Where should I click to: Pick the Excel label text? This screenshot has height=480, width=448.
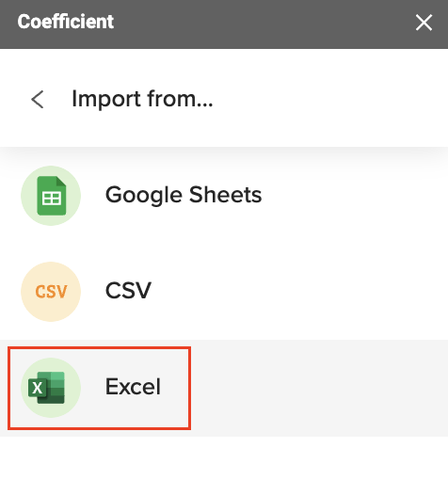[x=133, y=386]
